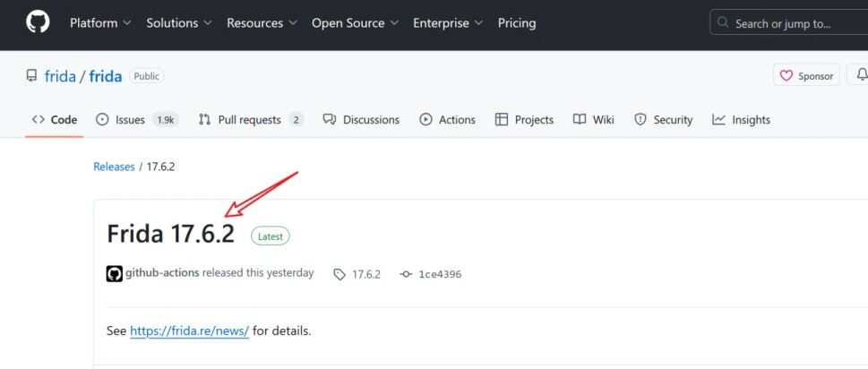The image size is (868, 369).
Task: Go to the Pricing page
Action: click(517, 23)
